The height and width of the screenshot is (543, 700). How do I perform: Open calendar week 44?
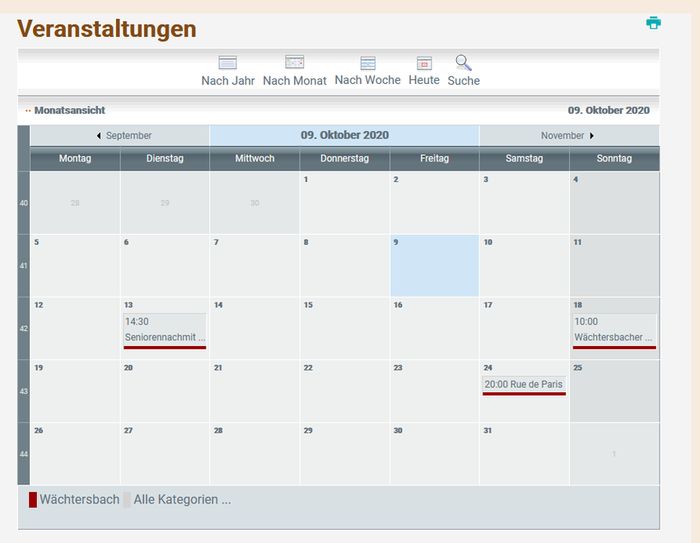(x=24, y=454)
